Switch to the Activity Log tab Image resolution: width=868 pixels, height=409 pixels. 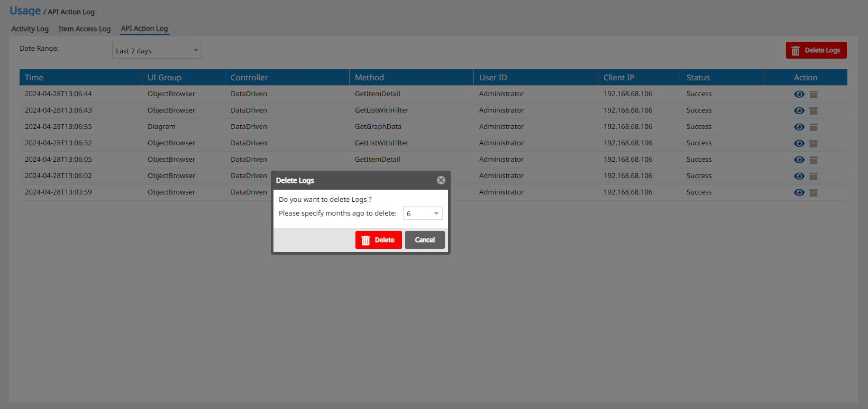30,29
